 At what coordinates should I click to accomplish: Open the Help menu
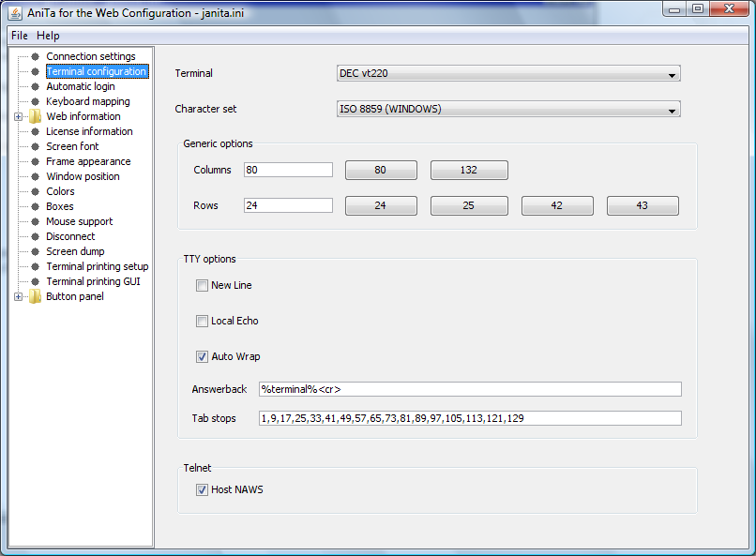click(x=48, y=36)
